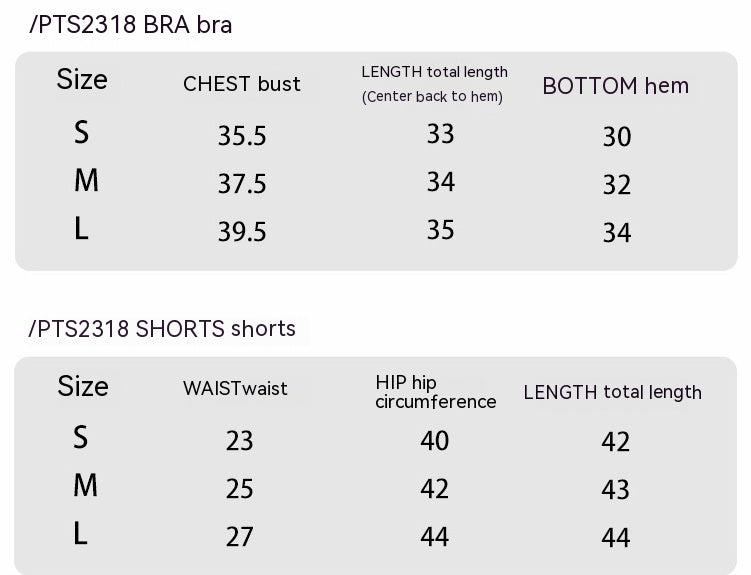Click the Size header in bra table
This screenshot has width=751, height=575.
point(82,80)
